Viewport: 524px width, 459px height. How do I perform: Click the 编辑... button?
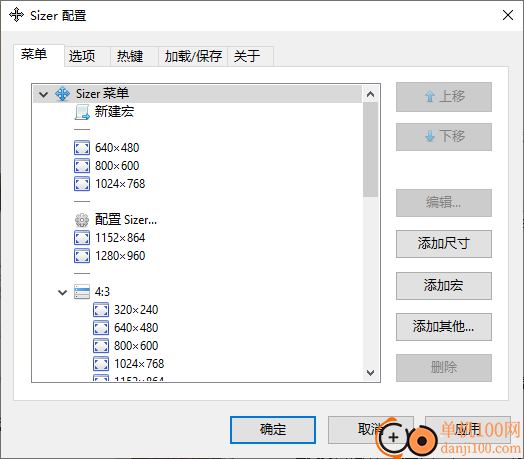coord(444,203)
